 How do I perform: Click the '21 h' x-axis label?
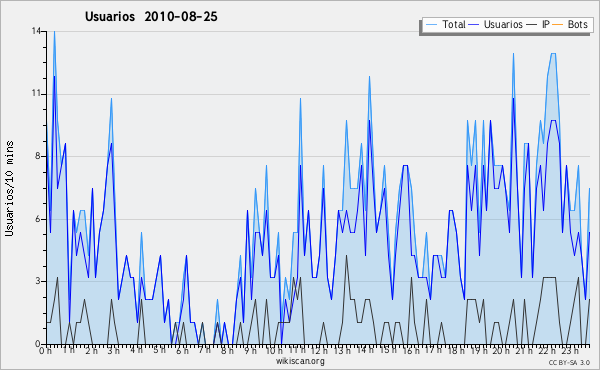pyautogui.click(x=524, y=350)
